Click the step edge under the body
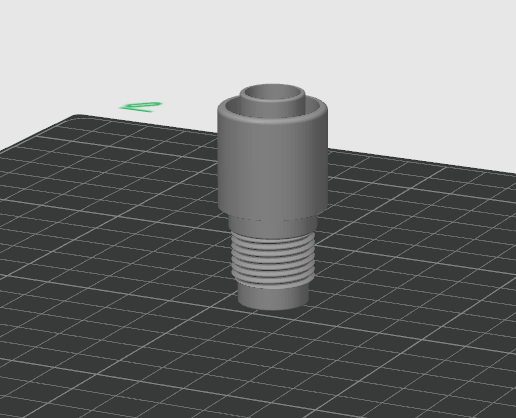This screenshot has width=516, height=418. pos(273,218)
